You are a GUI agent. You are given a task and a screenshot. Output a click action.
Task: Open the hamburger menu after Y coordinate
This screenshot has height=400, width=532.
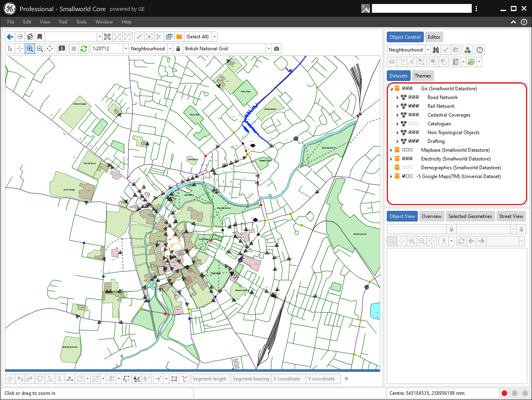346,379
